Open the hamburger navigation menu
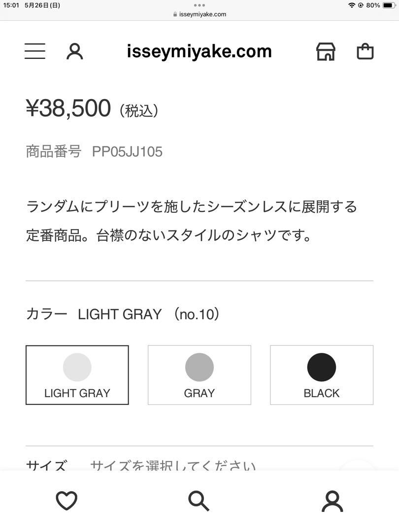Screen dimensions: 399x532 (x=35, y=51)
